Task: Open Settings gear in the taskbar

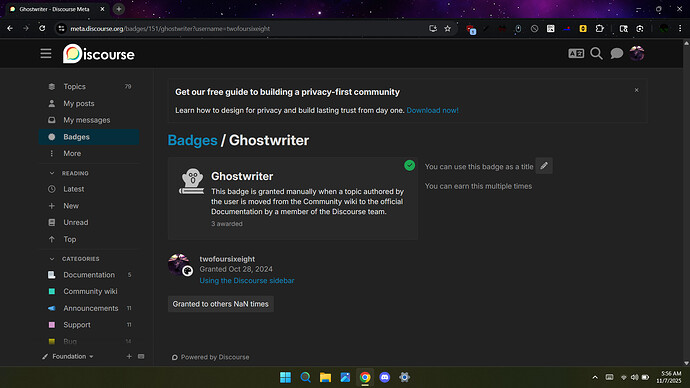Action: click(404, 377)
